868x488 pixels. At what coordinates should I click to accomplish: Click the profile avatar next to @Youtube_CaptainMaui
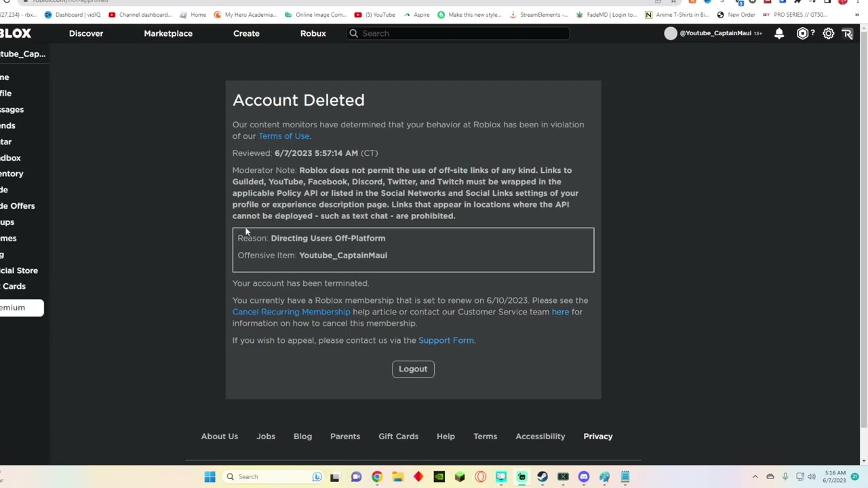[671, 33]
